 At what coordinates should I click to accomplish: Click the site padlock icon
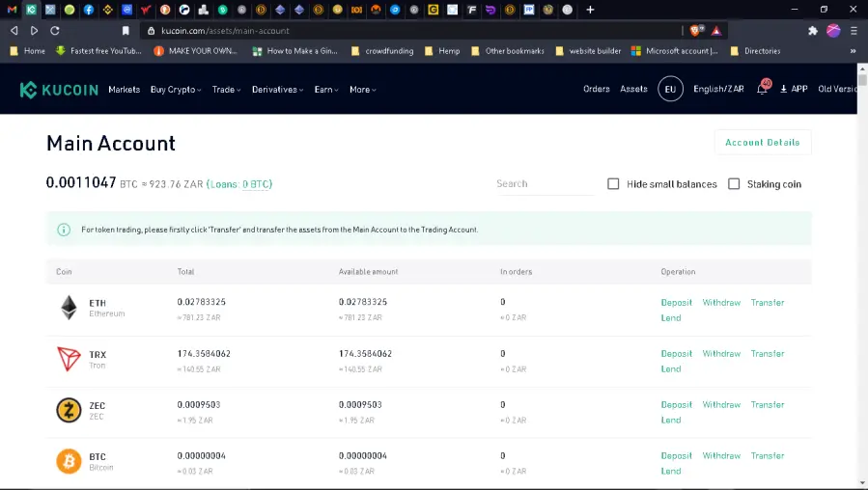point(151,31)
